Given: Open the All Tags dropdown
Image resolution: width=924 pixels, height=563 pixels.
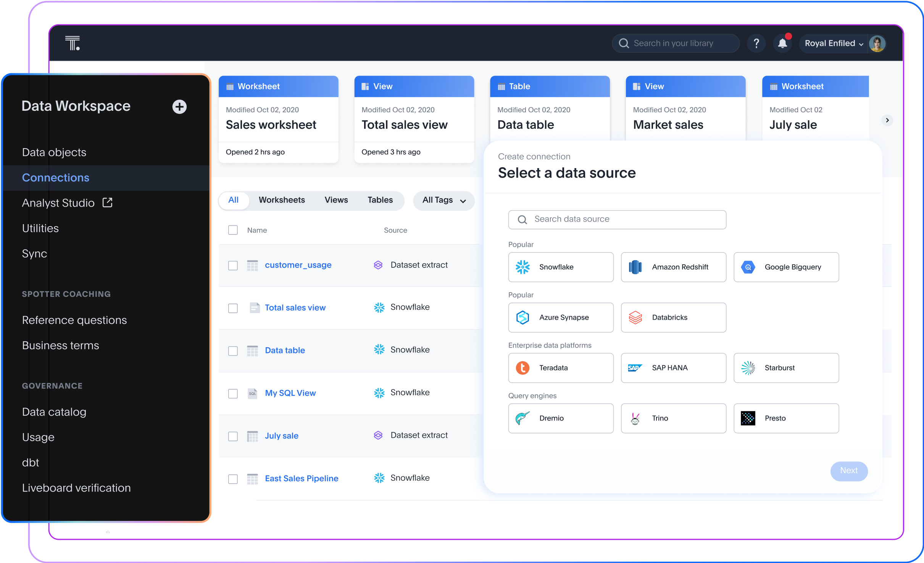Looking at the screenshot, I should [443, 200].
